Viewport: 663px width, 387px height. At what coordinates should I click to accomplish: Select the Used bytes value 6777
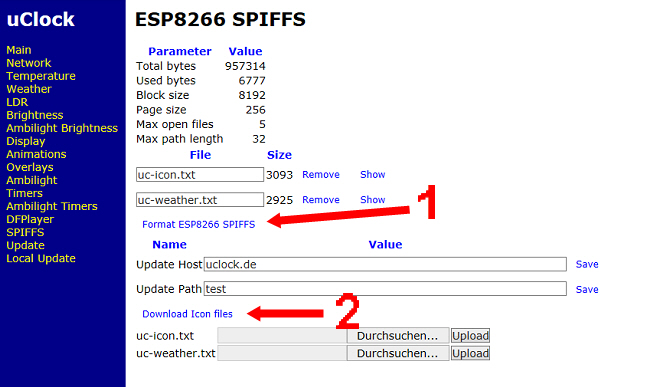(252, 81)
